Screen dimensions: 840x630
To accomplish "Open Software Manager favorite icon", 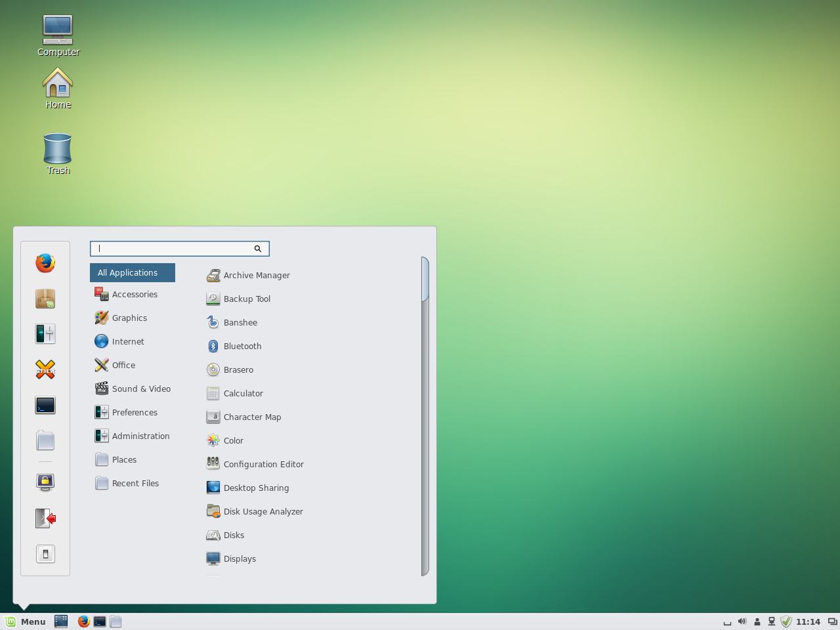I will pos(45,299).
